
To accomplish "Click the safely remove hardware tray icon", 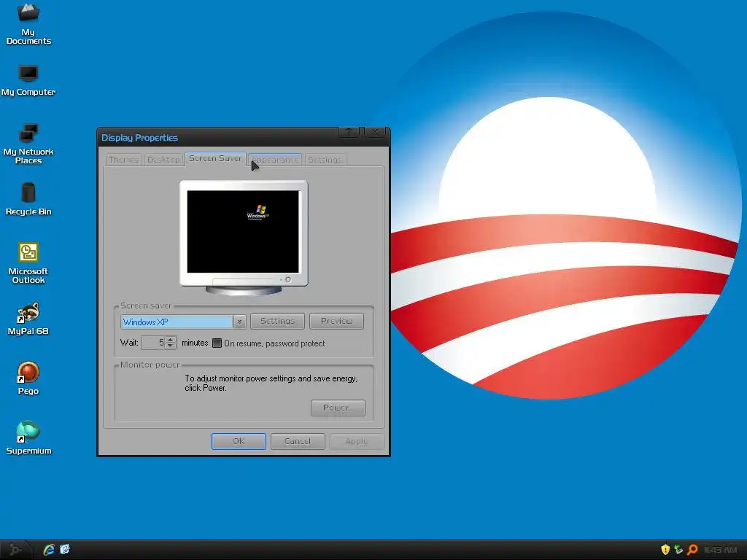I will pyautogui.click(x=679, y=550).
